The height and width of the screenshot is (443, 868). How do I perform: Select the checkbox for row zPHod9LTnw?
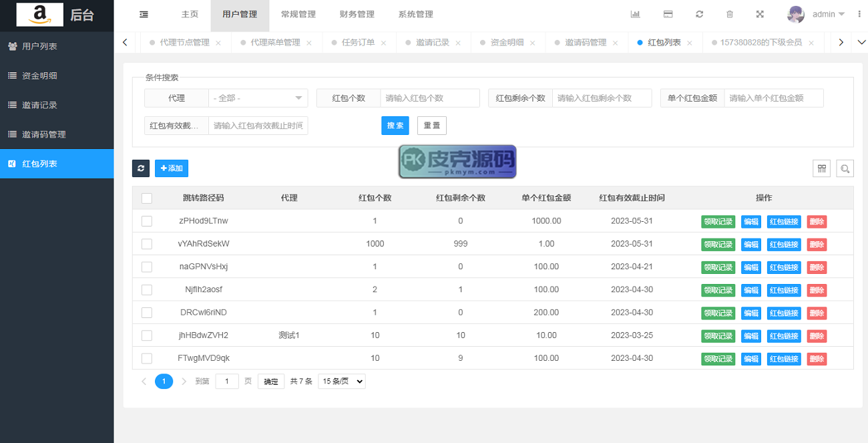pyautogui.click(x=147, y=221)
